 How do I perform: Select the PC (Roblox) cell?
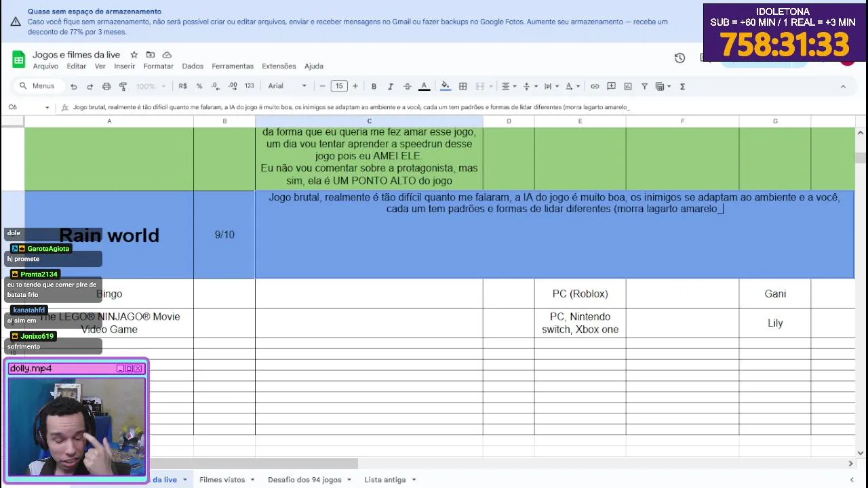point(580,293)
